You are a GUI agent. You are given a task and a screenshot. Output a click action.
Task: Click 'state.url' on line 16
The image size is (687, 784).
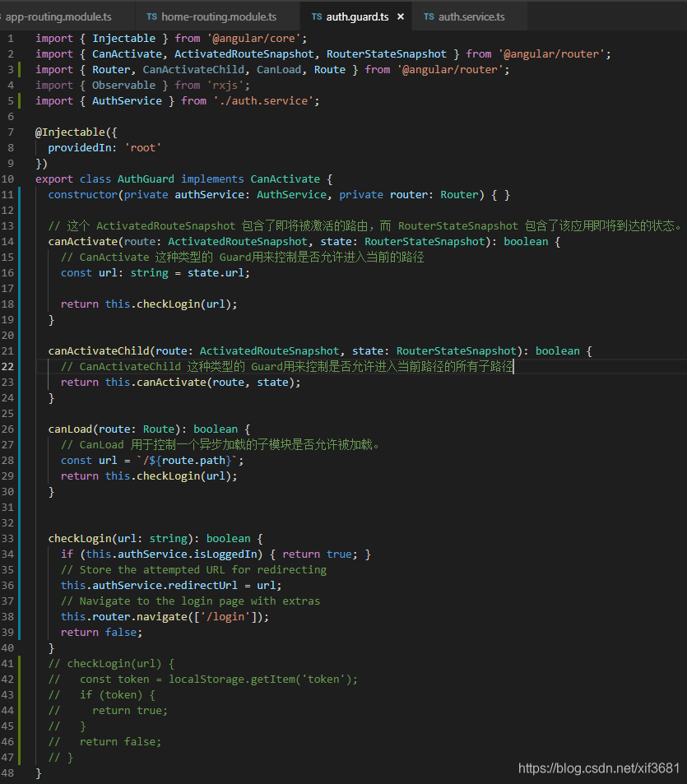pos(216,273)
